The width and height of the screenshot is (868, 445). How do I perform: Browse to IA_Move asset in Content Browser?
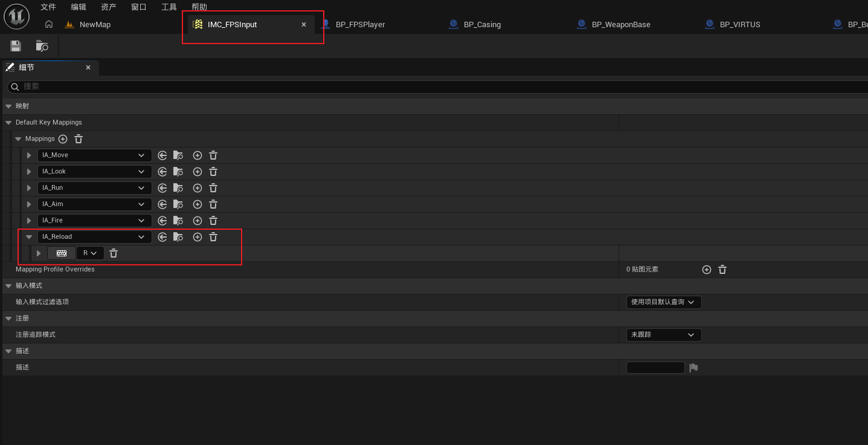tap(178, 155)
